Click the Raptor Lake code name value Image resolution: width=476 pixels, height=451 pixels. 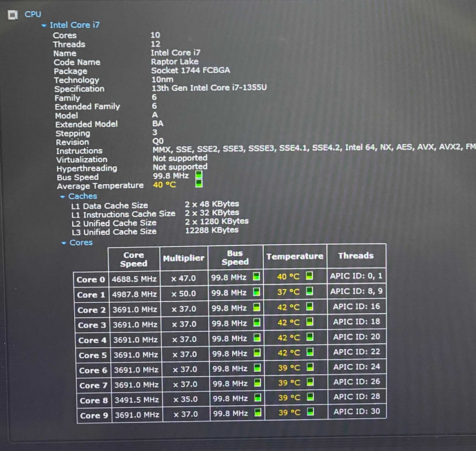[x=175, y=62]
